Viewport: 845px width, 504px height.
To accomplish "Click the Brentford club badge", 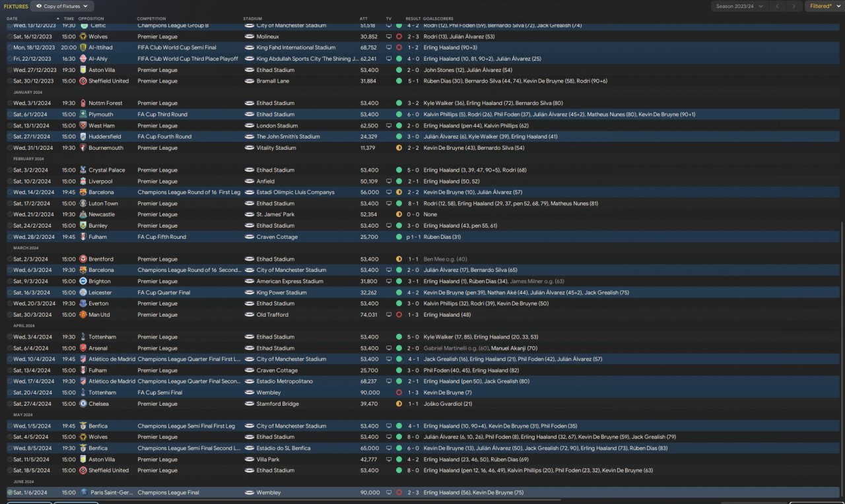I will (83, 259).
